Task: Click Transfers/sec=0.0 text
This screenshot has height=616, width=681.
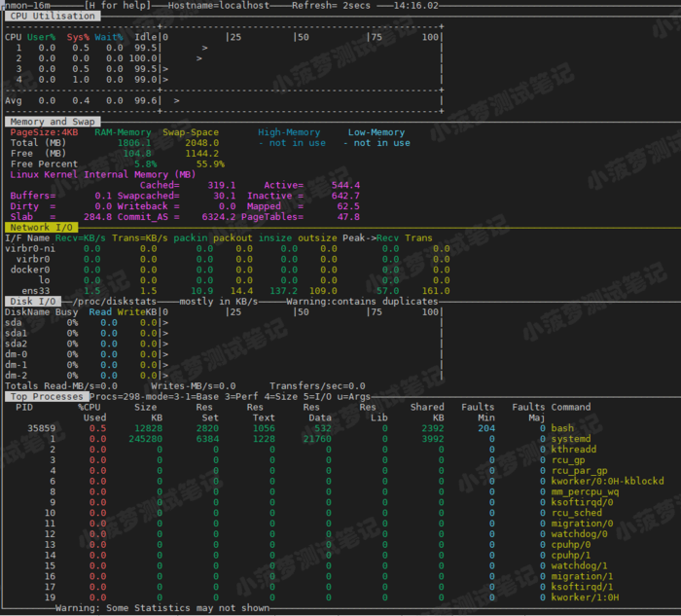Action: 317,385
